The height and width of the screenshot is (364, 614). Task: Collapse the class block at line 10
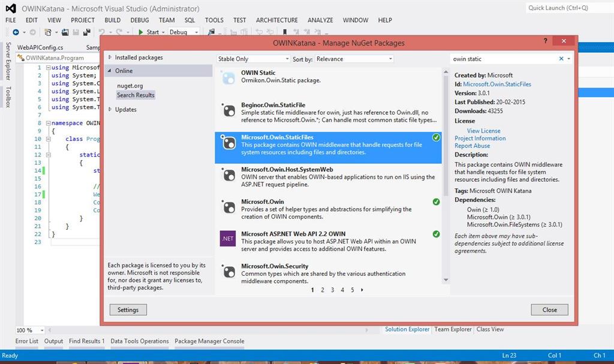[x=48, y=139]
